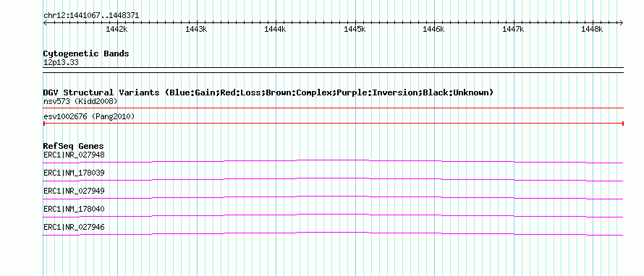
Task: Click the 1443k ruler tick label
Action: tap(196, 29)
